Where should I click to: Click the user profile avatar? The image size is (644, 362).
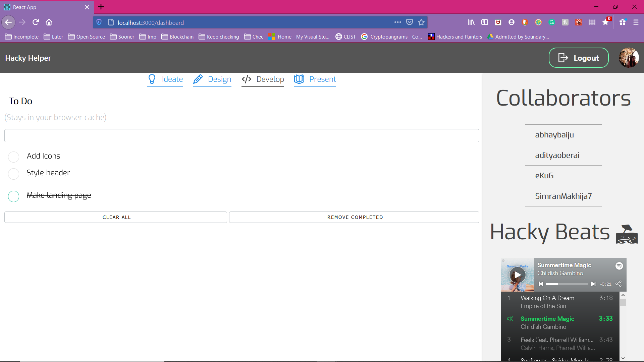(629, 58)
